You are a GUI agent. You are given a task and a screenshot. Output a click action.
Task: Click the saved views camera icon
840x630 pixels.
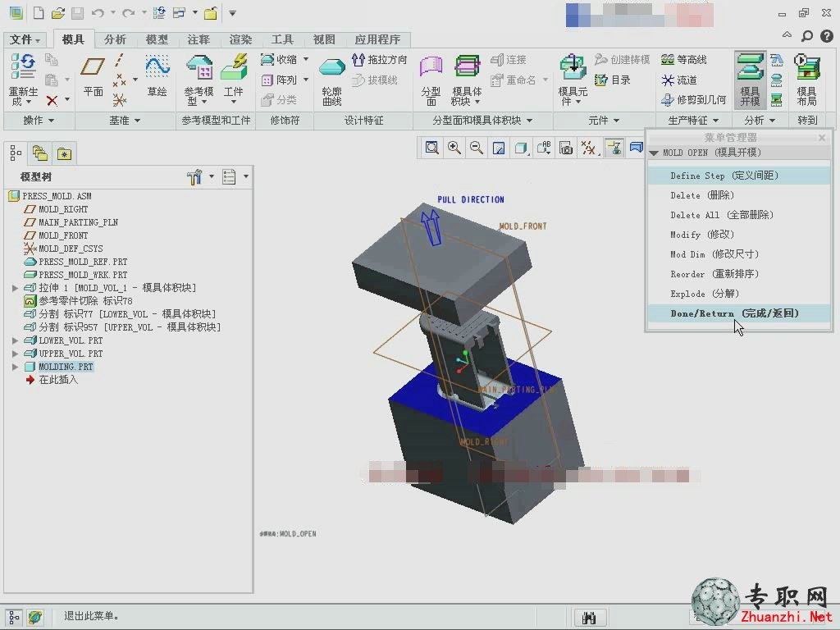(x=566, y=148)
